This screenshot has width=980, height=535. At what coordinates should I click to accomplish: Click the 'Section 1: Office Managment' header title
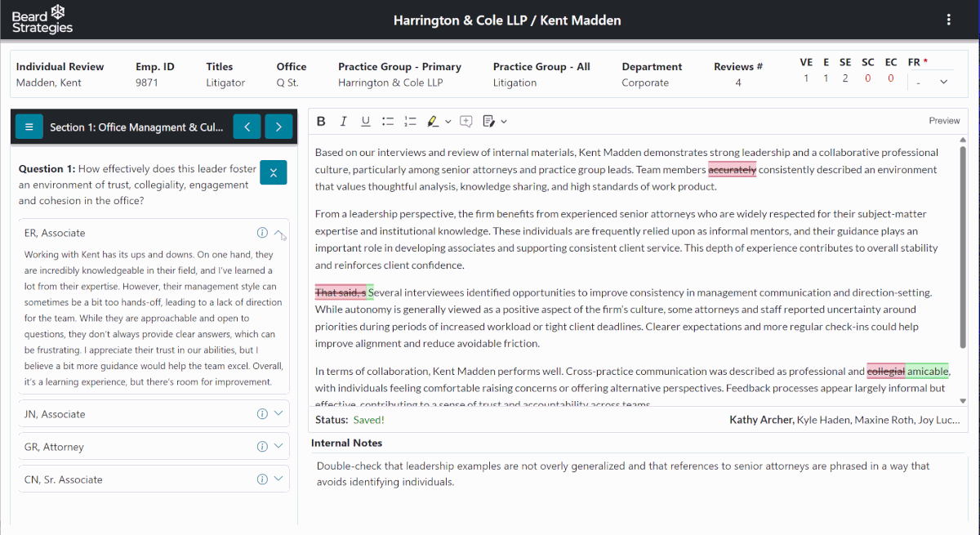136,127
